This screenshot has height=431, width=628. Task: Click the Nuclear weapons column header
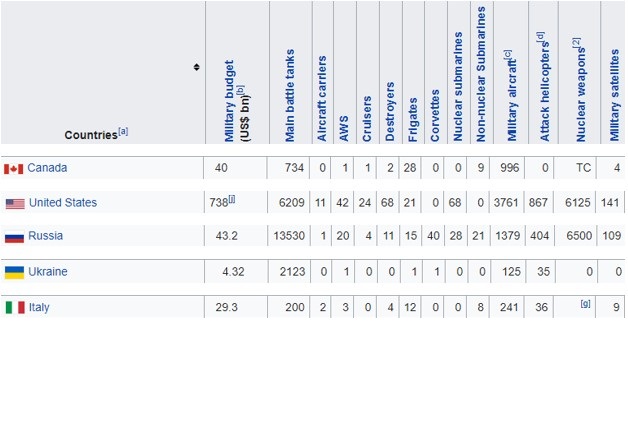pyautogui.click(x=576, y=90)
